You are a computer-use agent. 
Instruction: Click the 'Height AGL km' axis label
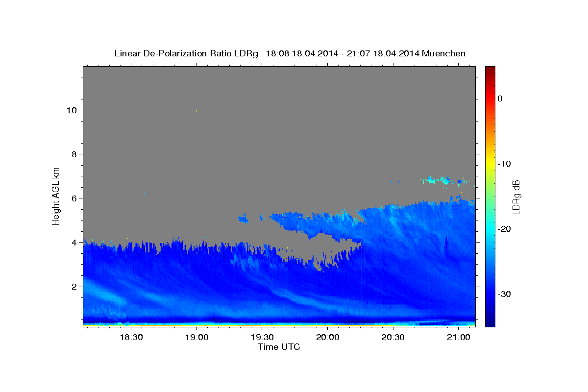click(x=56, y=196)
